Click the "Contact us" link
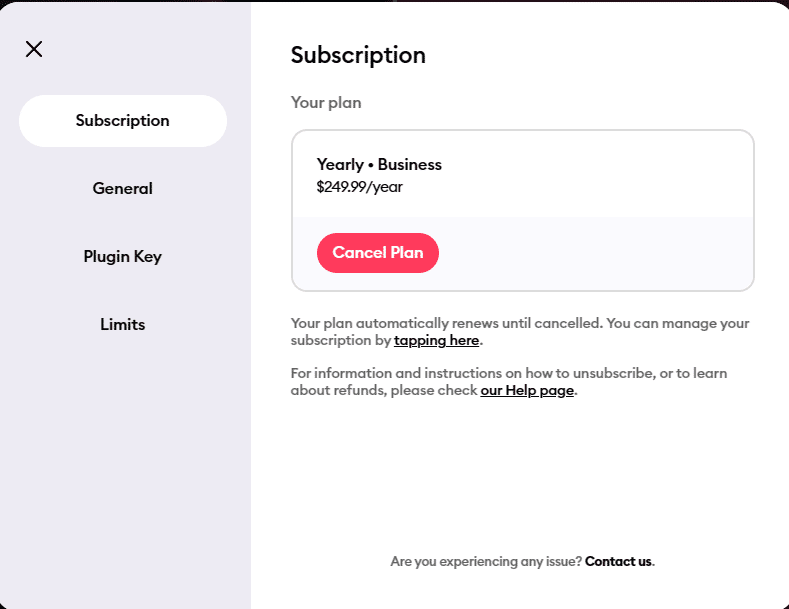789x609 pixels. [x=618, y=562]
